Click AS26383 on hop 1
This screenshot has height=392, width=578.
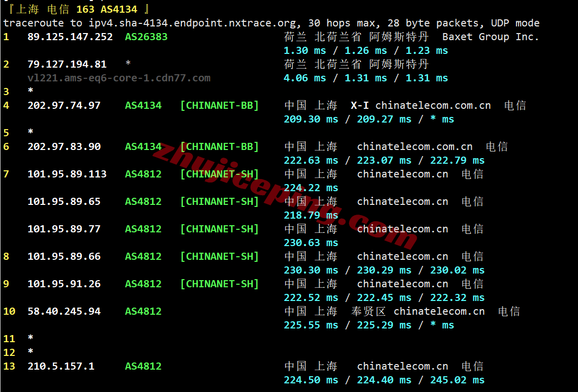[146, 37]
